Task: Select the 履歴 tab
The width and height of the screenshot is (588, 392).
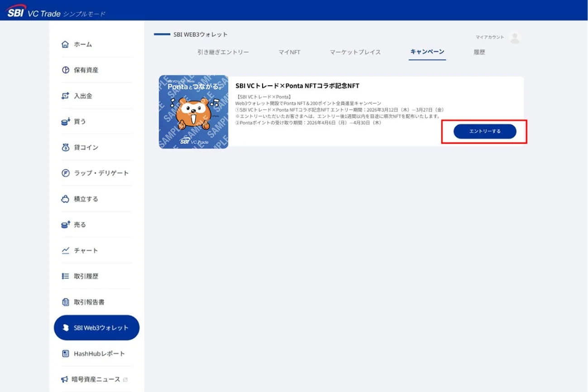Action: 479,52
